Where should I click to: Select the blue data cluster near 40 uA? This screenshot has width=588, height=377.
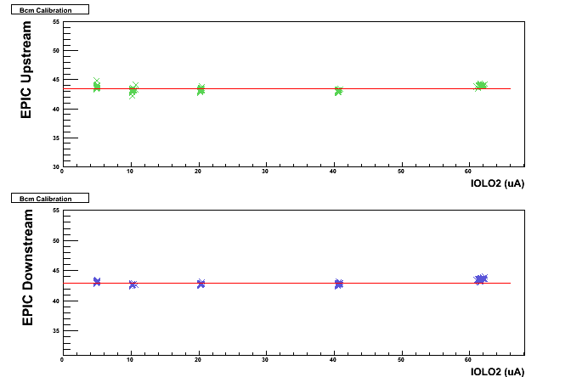[339, 284]
